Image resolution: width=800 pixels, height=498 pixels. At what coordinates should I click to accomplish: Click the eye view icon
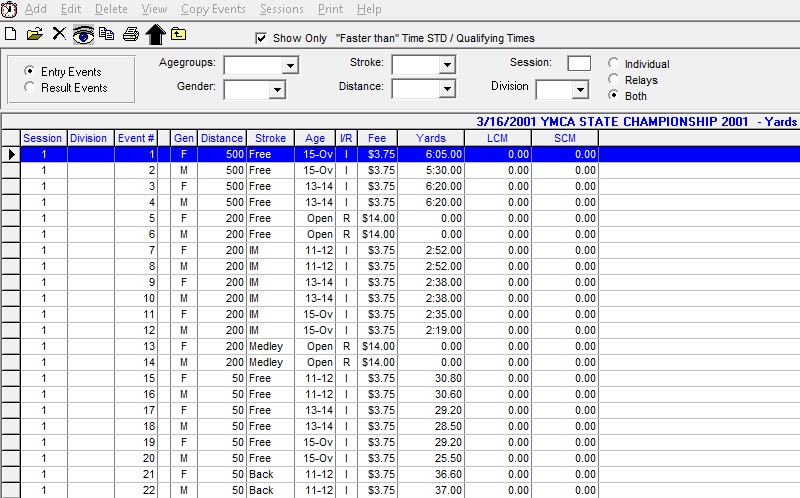click(x=83, y=34)
